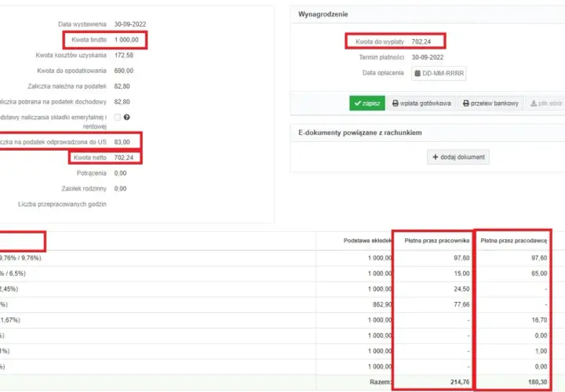Viewport: 565px width, 392px height.
Task: Click the 77,66 employee contribution cell
Action: [x=461, y=304]
